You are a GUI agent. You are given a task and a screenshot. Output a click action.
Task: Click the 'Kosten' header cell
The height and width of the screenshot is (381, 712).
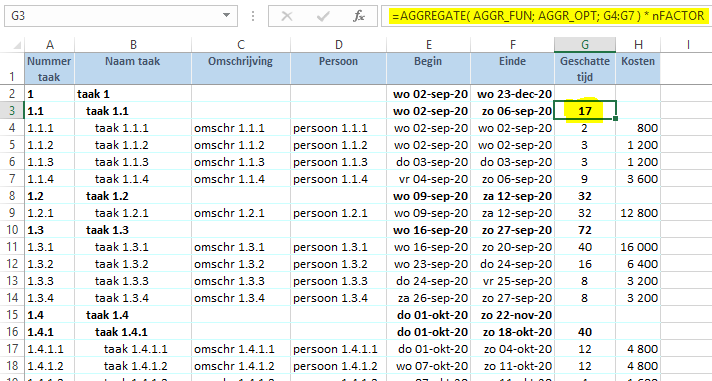[x=638, y=69]
